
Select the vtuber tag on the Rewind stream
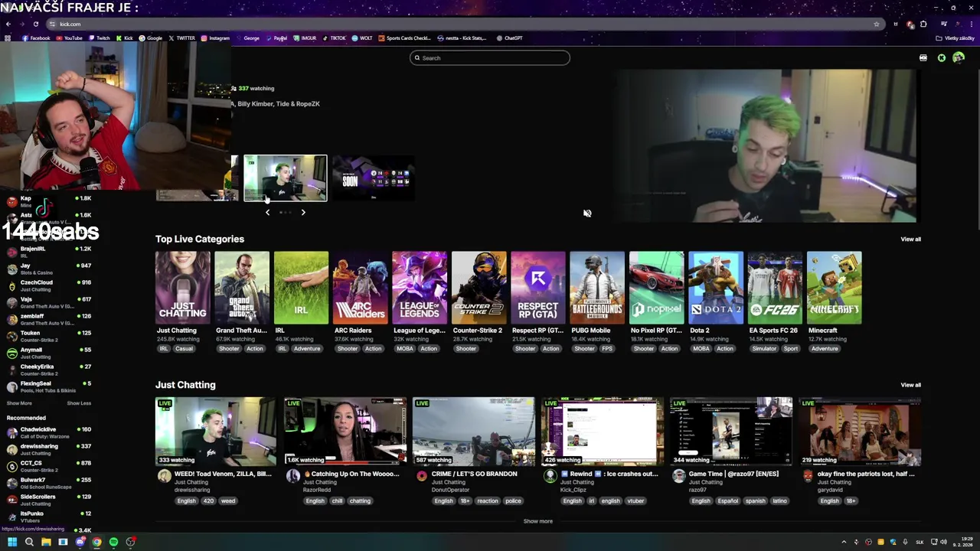[635, 501]
